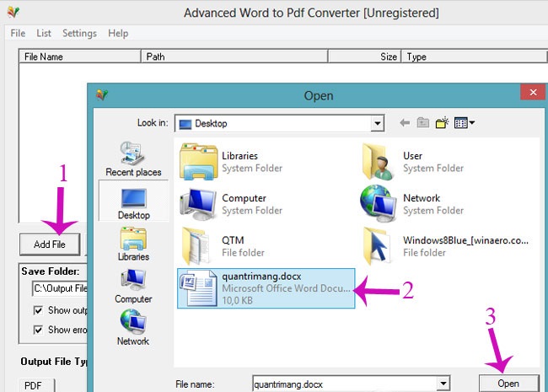Click the Computer icon in the places sidebar

pos(133,287)
